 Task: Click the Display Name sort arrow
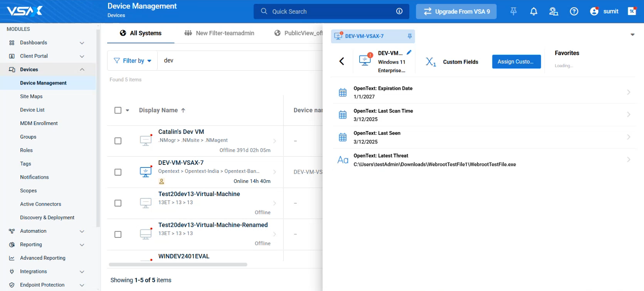pyautogui.click(x=183, y=110)
